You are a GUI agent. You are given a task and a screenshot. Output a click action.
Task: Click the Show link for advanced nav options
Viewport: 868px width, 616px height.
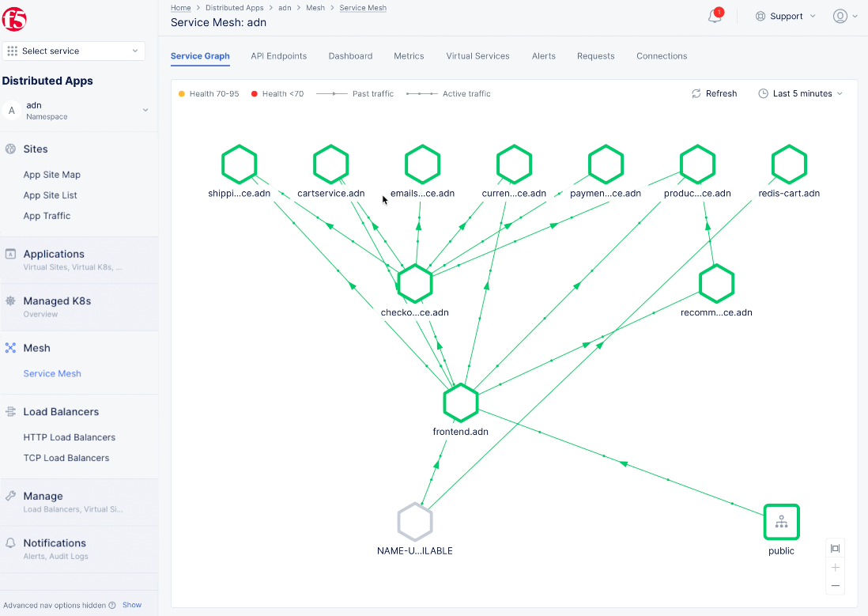[131, 605]
